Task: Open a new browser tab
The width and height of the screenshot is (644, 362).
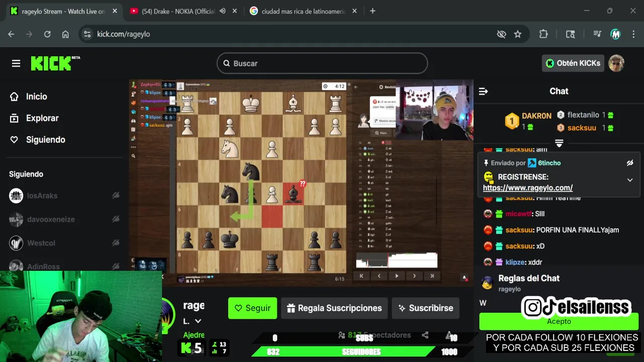Action: coord(372,11)
